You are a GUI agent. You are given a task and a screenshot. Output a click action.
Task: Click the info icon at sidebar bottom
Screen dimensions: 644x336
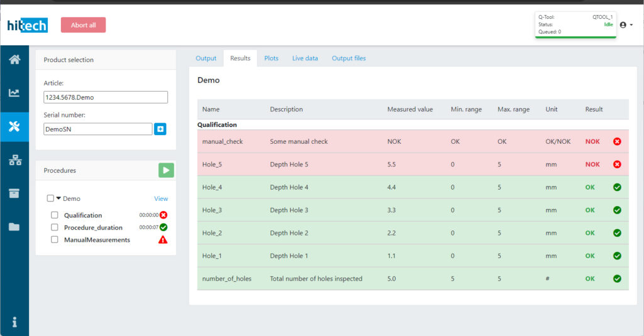point(14,322)
